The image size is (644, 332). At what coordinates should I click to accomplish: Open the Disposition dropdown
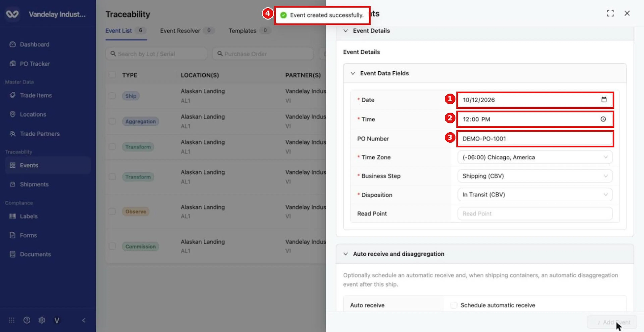pyautogui.click(x=535, y=195)
